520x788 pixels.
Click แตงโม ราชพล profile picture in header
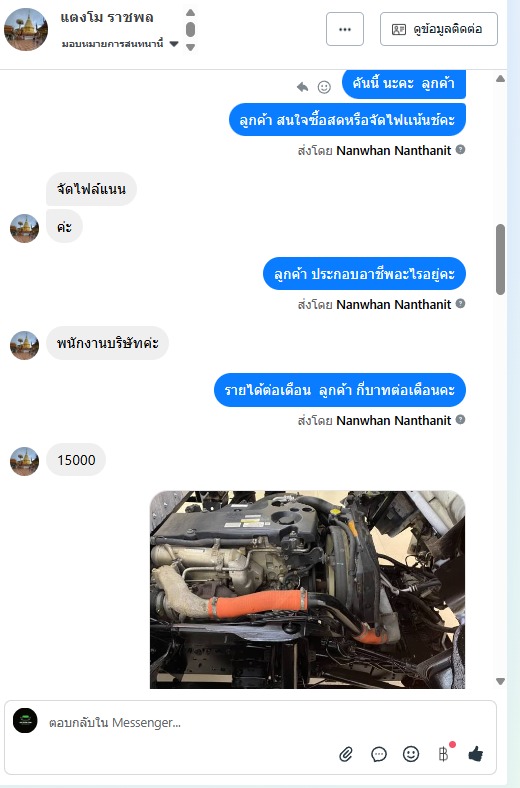pyautogui.click(x=26, y=29)
